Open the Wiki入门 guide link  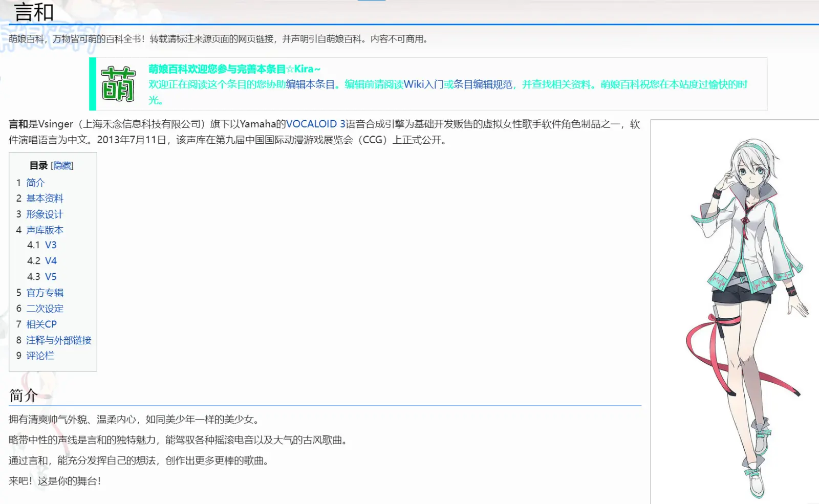(423, 84)
